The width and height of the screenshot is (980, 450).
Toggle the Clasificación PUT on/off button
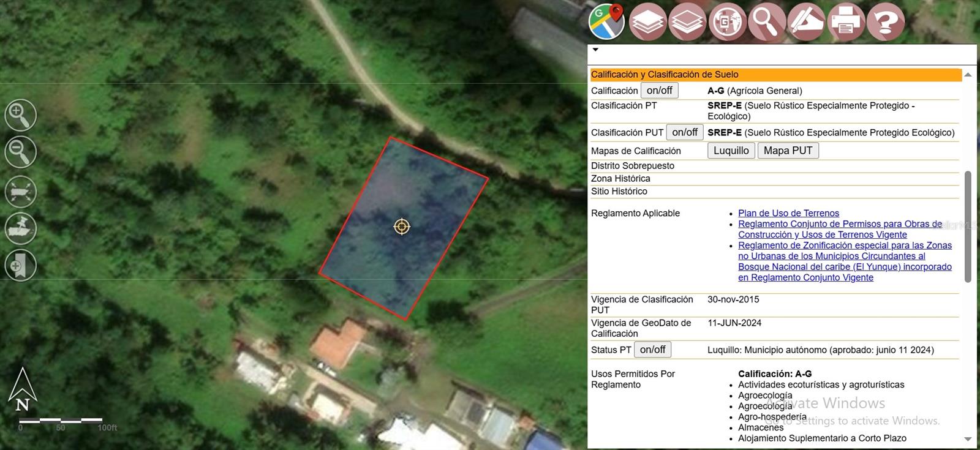point(684,132)
